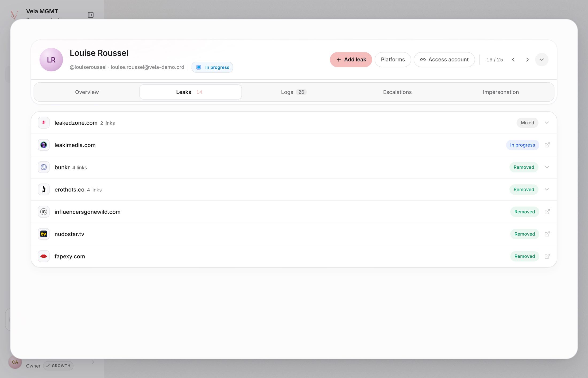Screen dimensions: 588x378
Task: Open nudostar.tv external link icon
Action: click(x=547, y=234)
